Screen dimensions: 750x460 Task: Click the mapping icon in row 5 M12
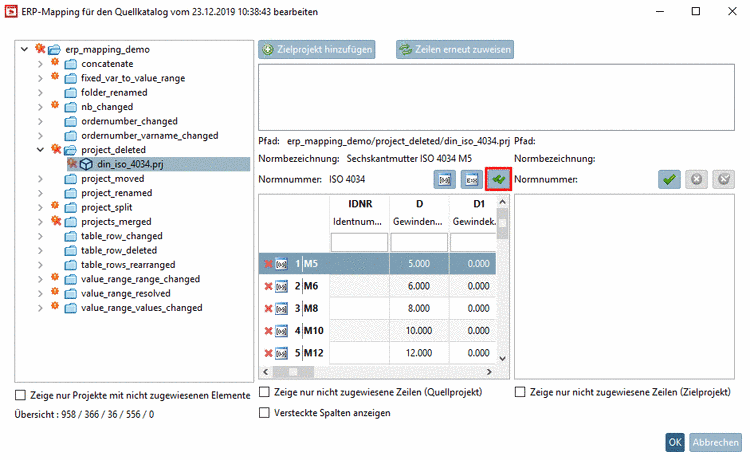click(281, 353)
